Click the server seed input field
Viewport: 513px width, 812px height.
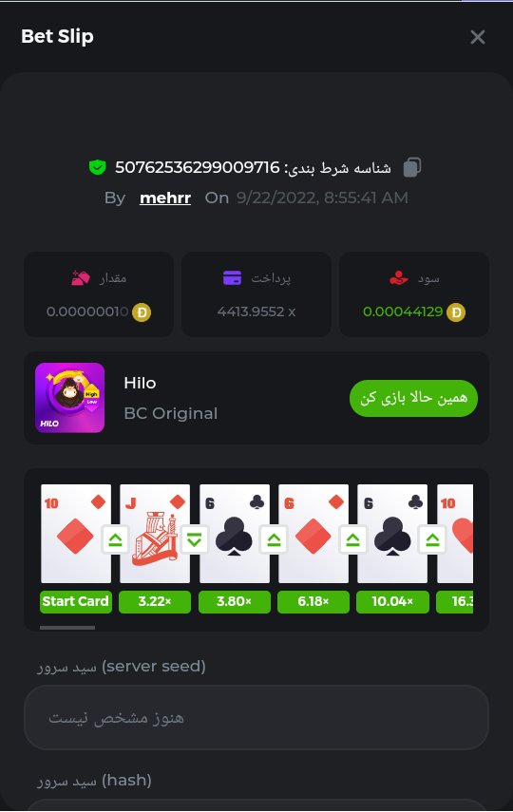(256, 717)
